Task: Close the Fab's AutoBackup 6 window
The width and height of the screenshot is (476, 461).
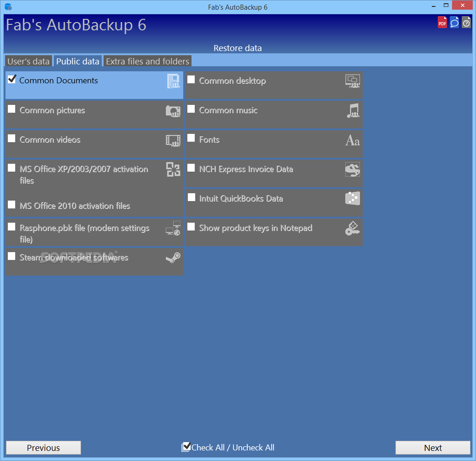Action: [463, 5]
